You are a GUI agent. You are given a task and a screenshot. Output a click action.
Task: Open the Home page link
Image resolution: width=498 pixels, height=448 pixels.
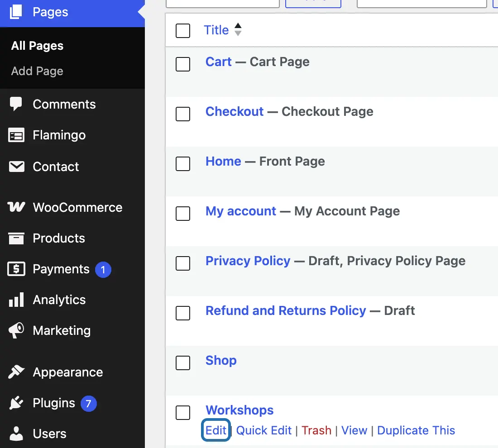pyautogui.click(x=223, y=161)
